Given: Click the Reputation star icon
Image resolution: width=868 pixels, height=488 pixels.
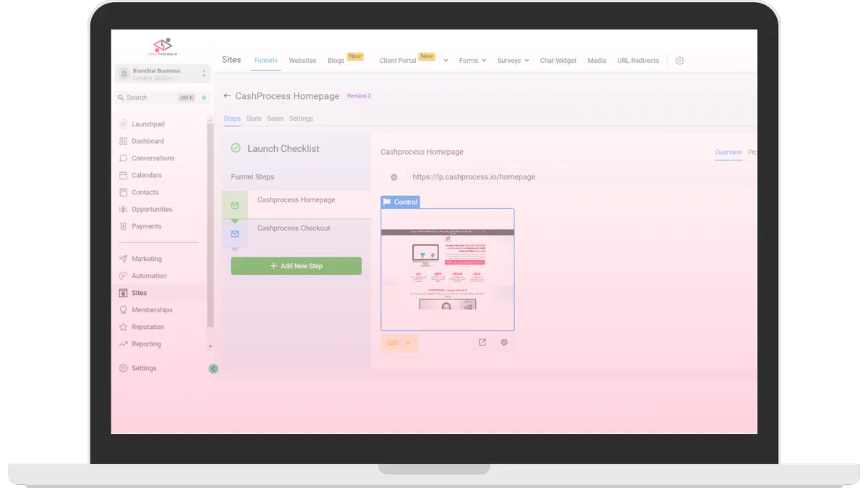Looking at the screenshot, I should (x=123, y=327).
